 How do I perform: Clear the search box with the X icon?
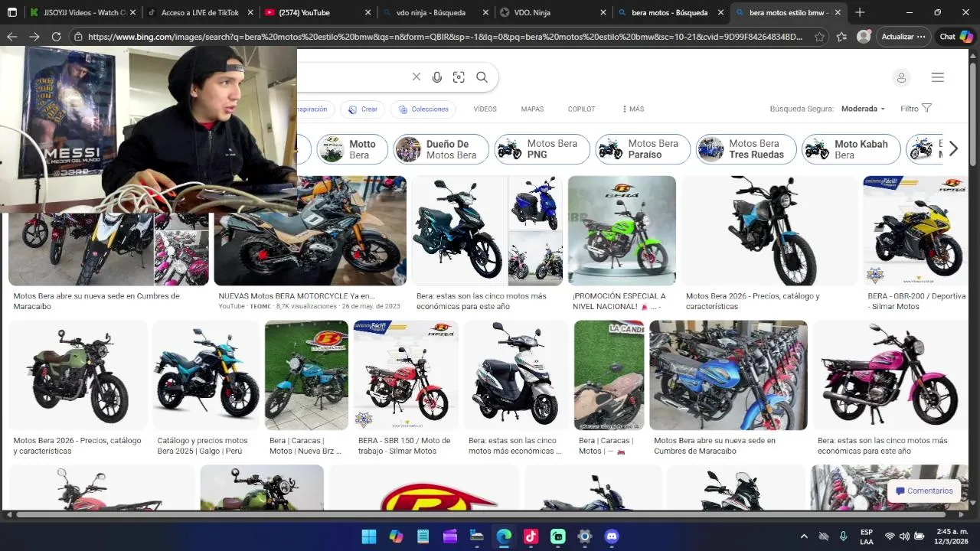coord(416,77)
